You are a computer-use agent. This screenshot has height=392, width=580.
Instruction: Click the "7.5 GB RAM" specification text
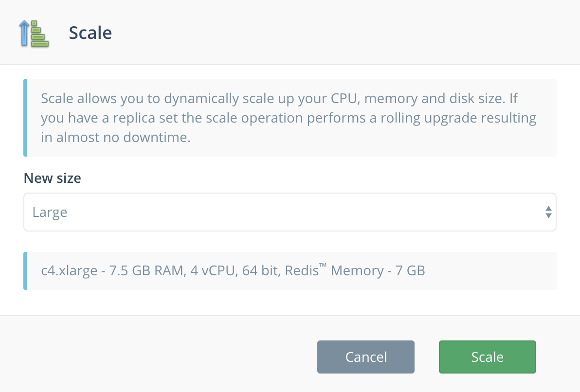tap(145, 271)
